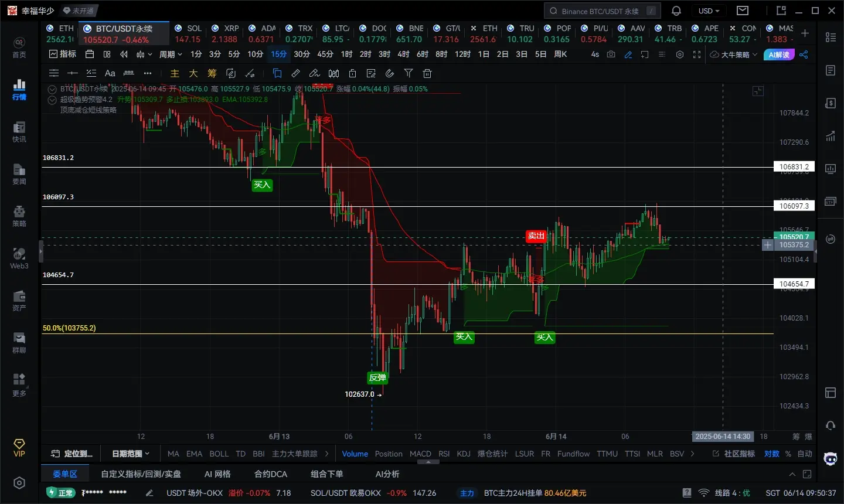Expand more indicators arrow after 主力大单跟踪

(x=327, y=454)
